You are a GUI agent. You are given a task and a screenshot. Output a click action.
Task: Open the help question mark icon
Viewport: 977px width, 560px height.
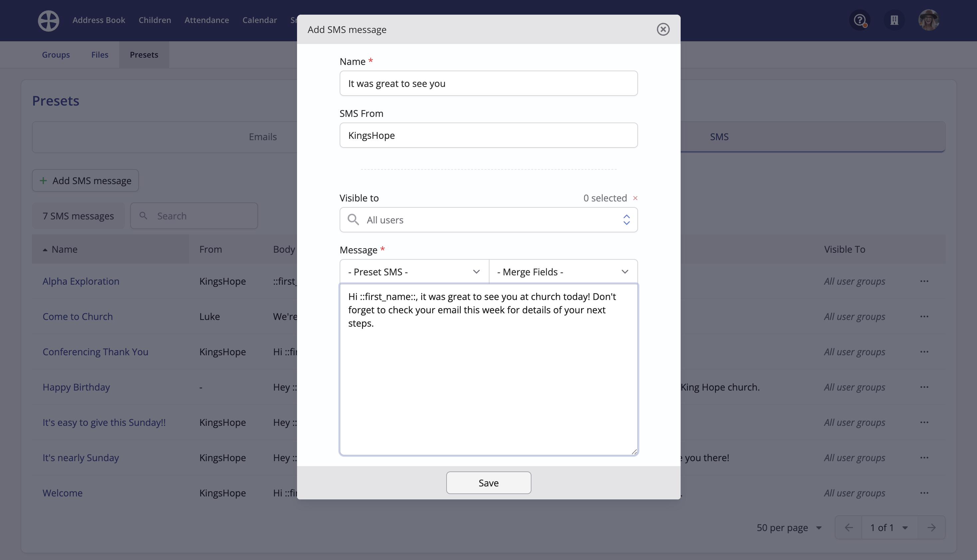859,20
